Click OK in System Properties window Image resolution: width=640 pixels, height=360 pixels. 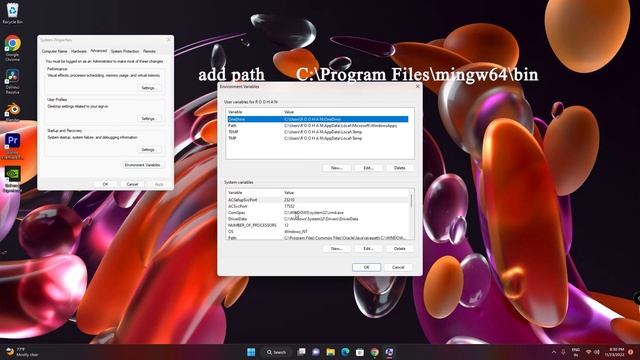[105, 184]
